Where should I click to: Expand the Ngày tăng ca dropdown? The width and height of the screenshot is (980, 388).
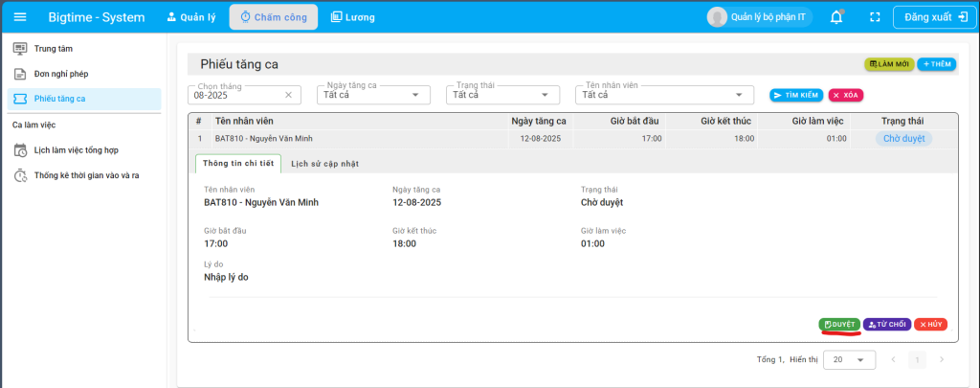click(415, 95)
